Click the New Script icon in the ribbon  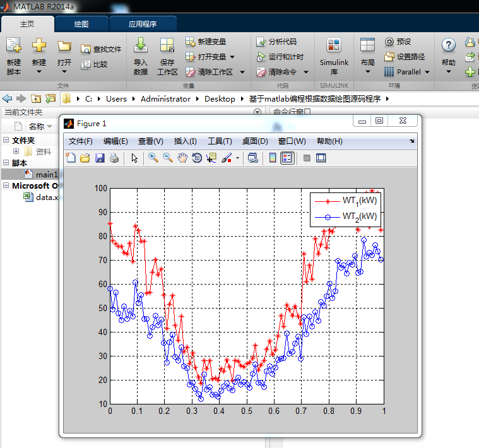[x=14, y=45]
